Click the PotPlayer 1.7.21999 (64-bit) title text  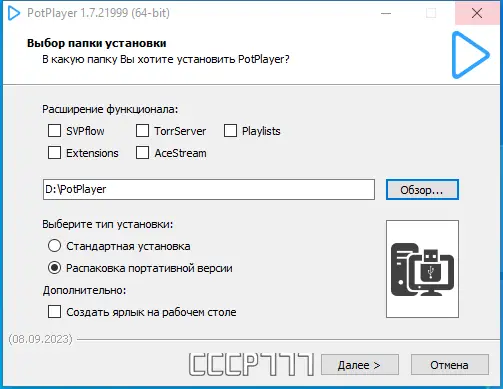click(x=98, y=13)
